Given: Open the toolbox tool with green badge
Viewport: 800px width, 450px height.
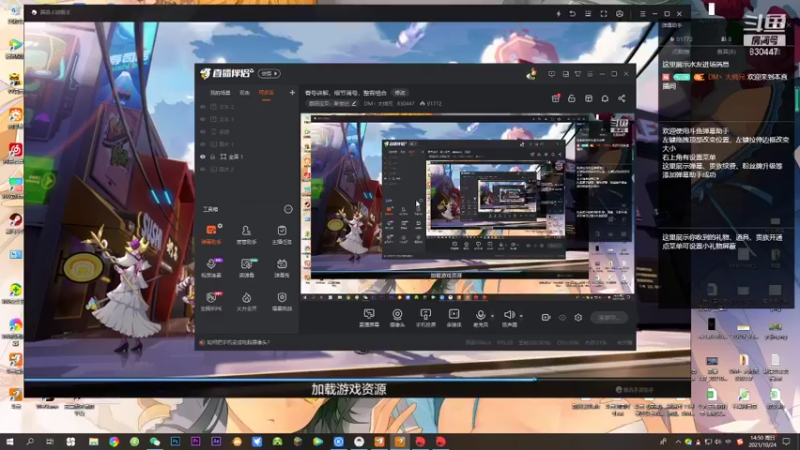Looking at the screenshot, I should pyautogui.click(x=246, y=267).
